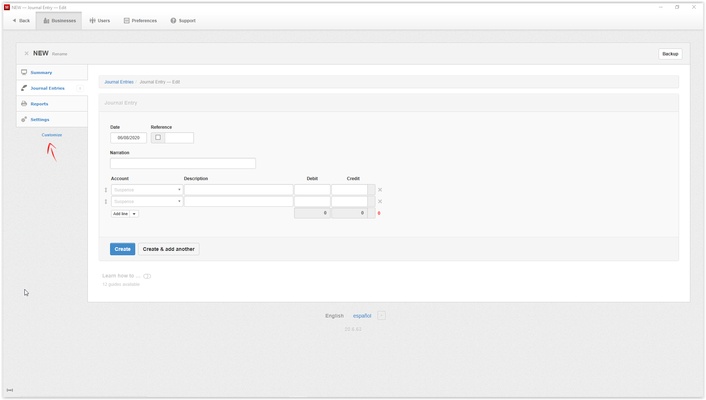Delete the first journal line with X
706x400 pixels.
(x=380, y=190)
